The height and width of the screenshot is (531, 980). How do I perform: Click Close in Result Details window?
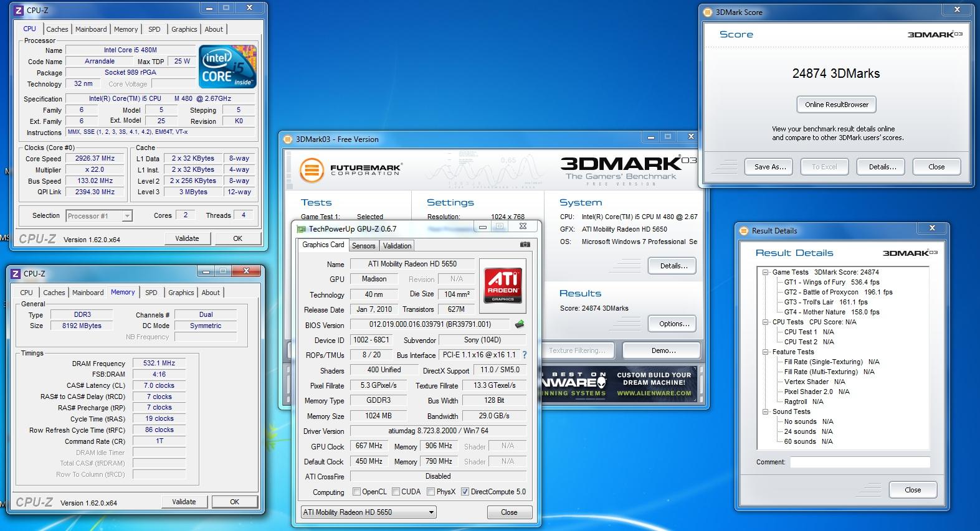tap(913, 490)
